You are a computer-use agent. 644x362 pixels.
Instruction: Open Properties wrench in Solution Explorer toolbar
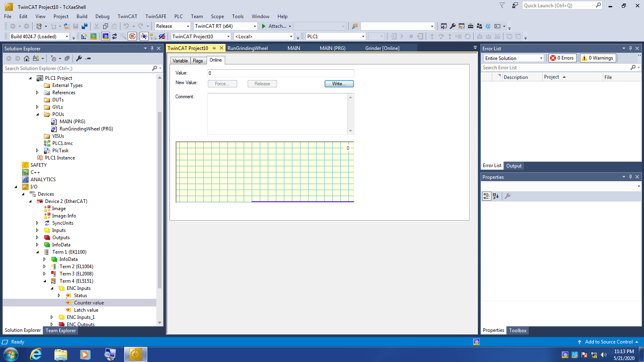(x=79, y=58)
